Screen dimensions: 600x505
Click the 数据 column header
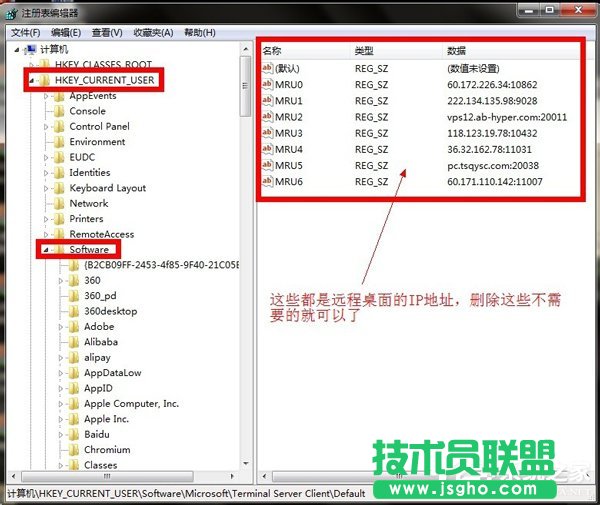(512, 50)
